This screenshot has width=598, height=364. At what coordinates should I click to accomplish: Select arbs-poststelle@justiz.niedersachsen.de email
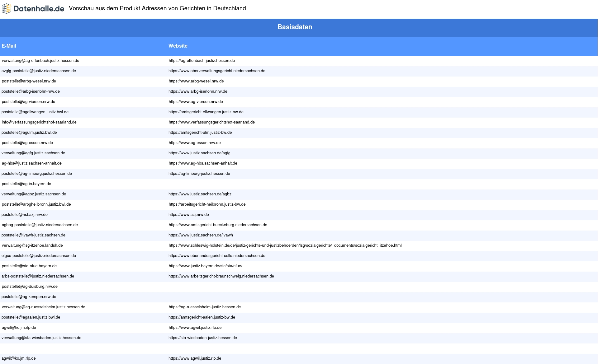point(38,276)
